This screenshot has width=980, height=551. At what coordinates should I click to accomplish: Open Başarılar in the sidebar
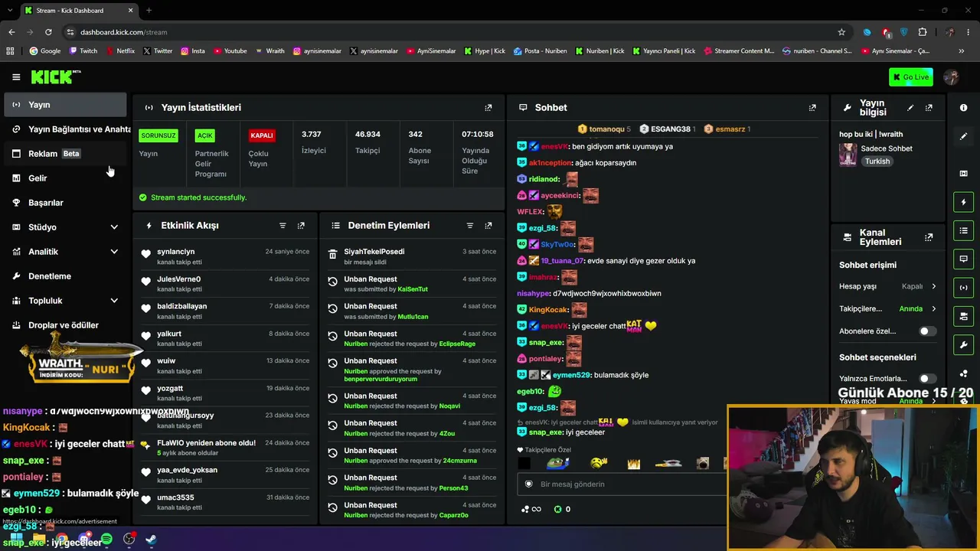(x=65, y=203)
